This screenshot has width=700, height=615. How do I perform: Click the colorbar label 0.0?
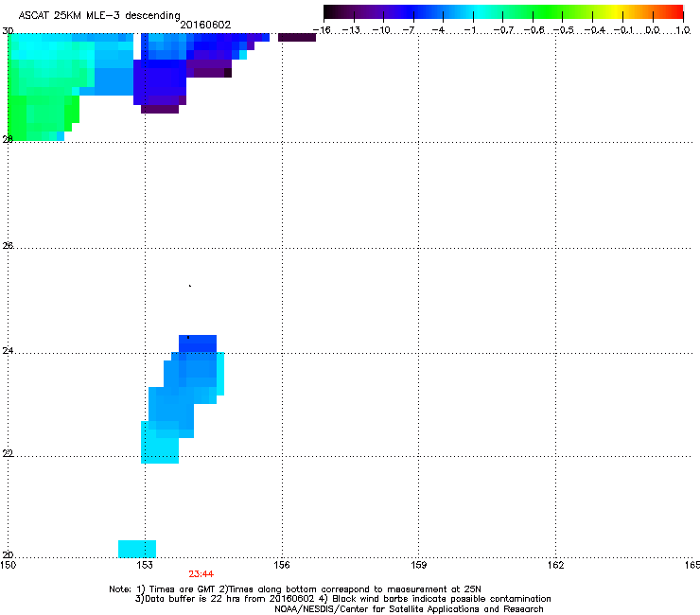[653, 30]
